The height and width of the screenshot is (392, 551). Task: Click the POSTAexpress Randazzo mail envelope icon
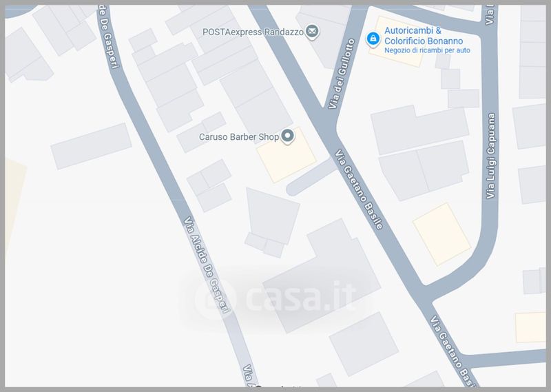[312, 32]
